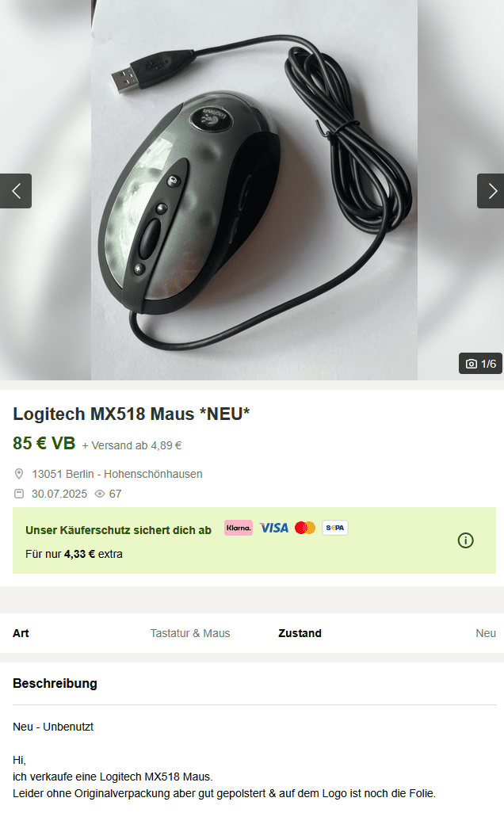Click the Zustand value Neu
Screen dimensions: 504x813
pyautogui.click(x=486, y=633)
